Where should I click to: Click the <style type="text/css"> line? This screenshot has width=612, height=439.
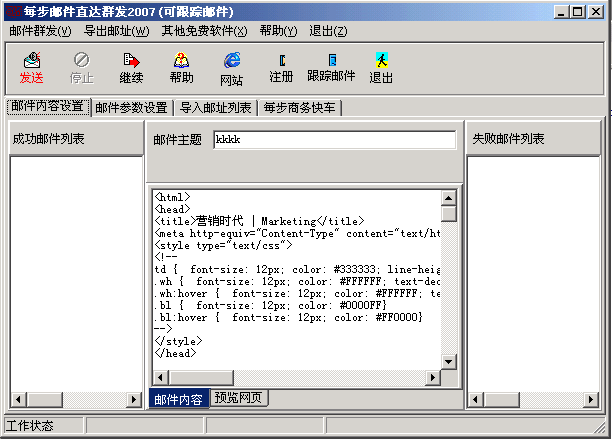point(223,245)
